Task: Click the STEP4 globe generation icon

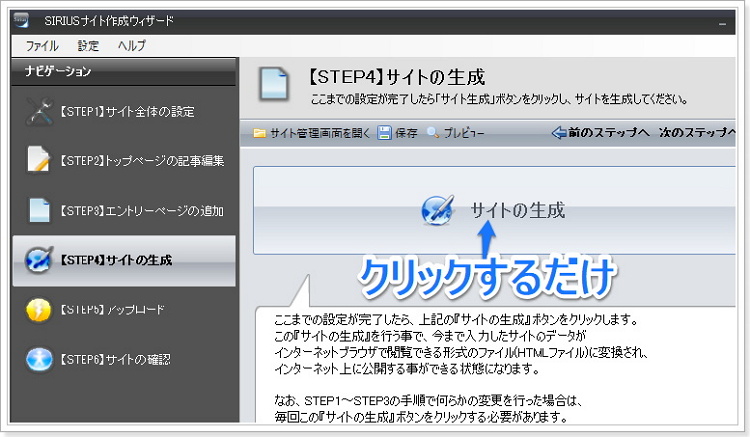Action: coord(39,260)
